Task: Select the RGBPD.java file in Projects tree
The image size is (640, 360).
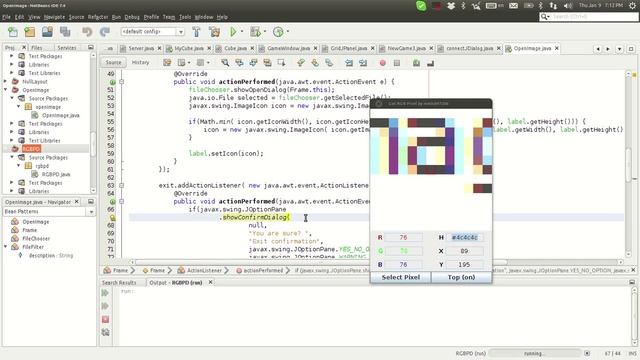Action: (x=56, y=174)
